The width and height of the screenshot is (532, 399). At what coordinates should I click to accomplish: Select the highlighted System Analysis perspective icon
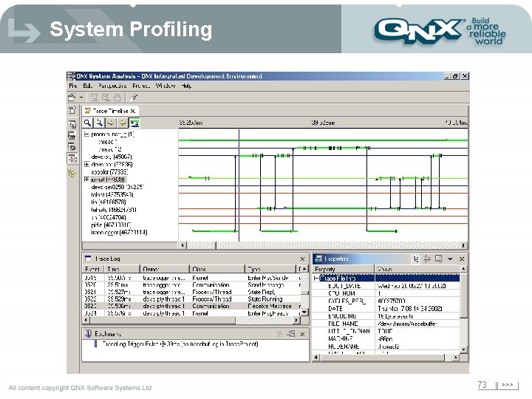(72, 158)
